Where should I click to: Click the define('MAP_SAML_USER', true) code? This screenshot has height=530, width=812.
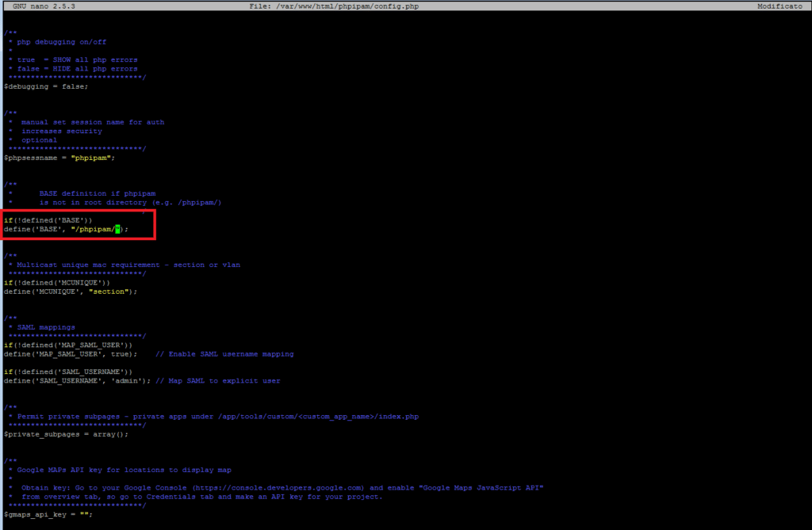71,354
